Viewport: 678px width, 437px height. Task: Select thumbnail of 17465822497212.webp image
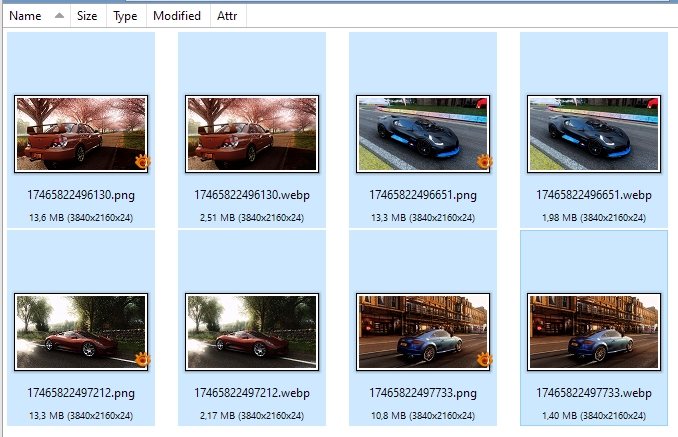point(252,332)
